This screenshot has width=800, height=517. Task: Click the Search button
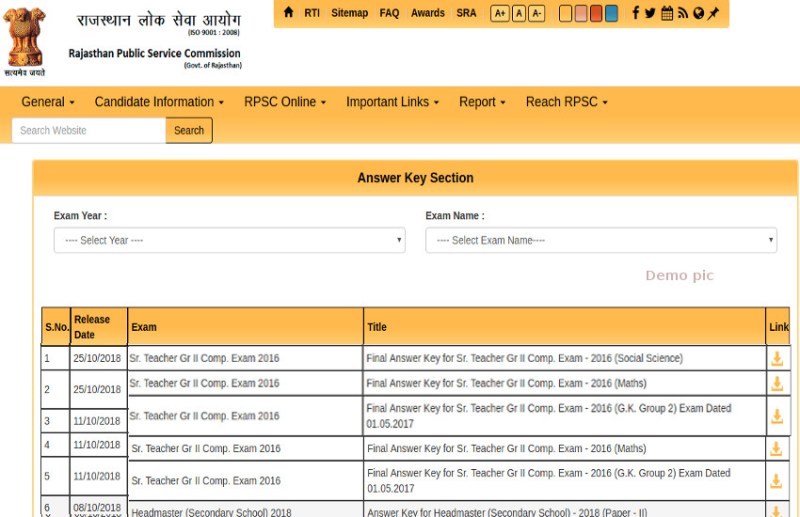(189, 130)
